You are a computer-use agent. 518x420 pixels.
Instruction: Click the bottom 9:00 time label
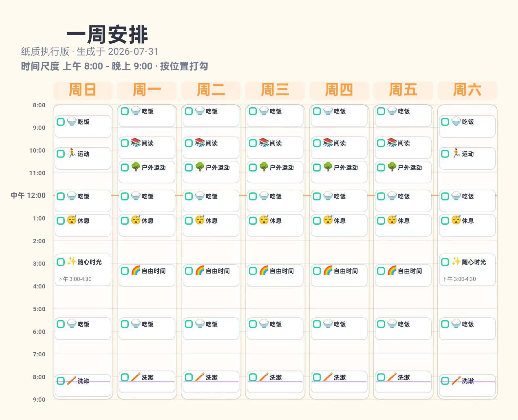coord(39,399)
